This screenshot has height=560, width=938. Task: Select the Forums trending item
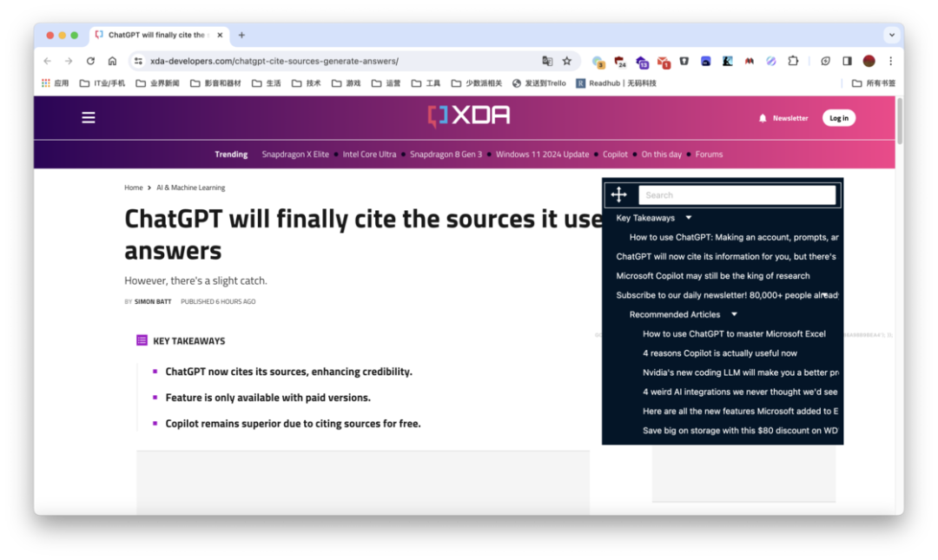709,155
